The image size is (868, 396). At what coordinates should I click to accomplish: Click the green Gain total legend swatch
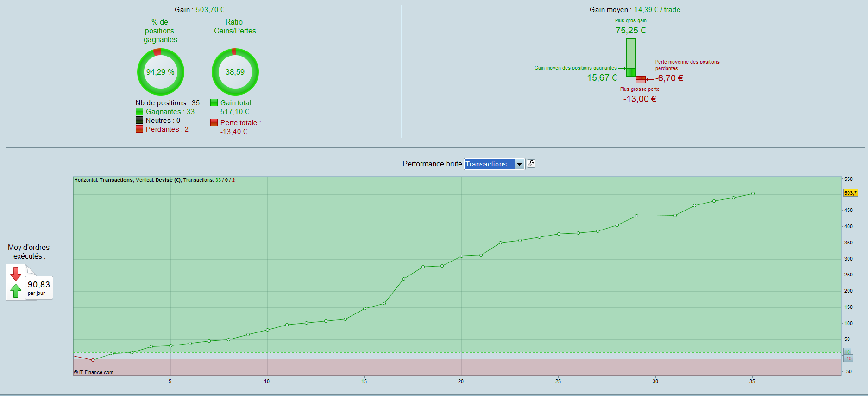click(x=214, y=102)
